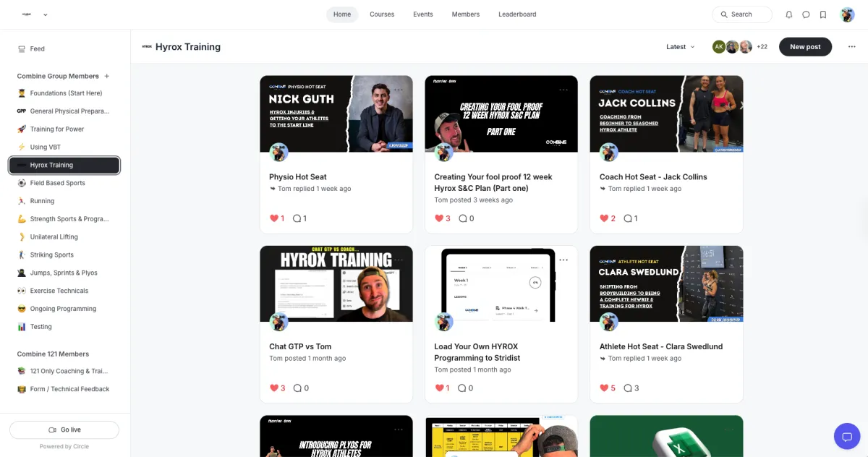Open the bookmarks icon in top bar

(823, 14)
